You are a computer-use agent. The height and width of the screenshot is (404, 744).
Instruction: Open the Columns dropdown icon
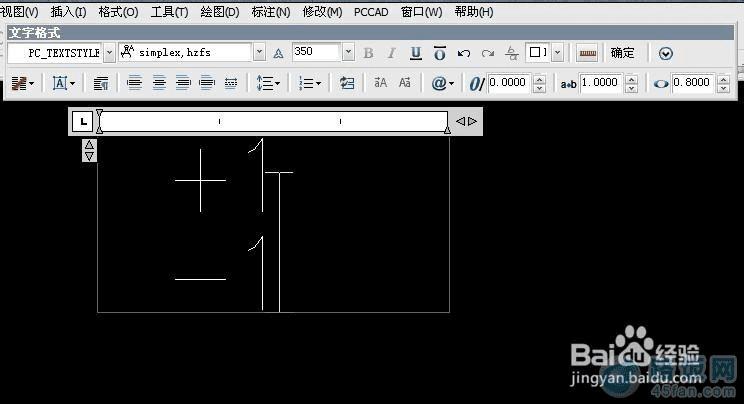click(x=22, y=84)
